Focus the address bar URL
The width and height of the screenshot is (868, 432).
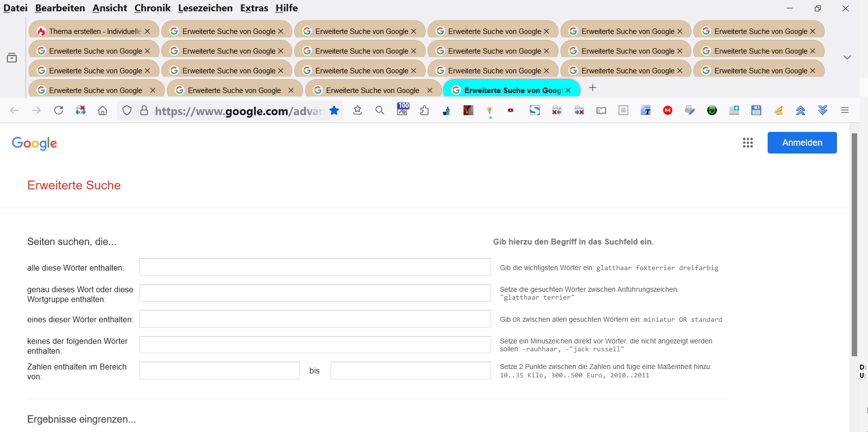tap(239, 111)
